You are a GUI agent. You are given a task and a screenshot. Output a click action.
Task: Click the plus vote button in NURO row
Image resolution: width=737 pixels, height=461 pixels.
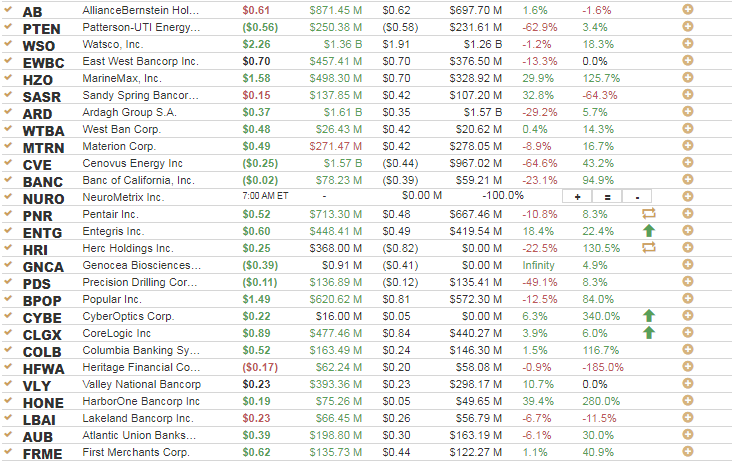tap(577, 196)
